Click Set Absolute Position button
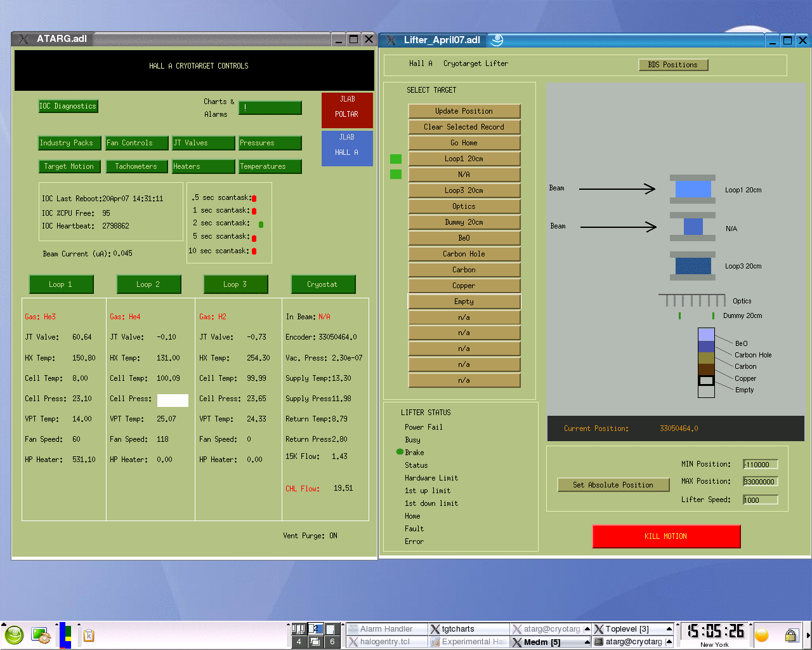 (613, 485)
